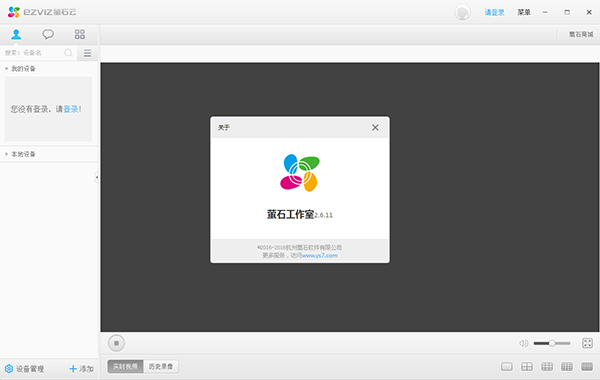
Task: Open the messages speech bubble tab
Action: coord(48,34)
